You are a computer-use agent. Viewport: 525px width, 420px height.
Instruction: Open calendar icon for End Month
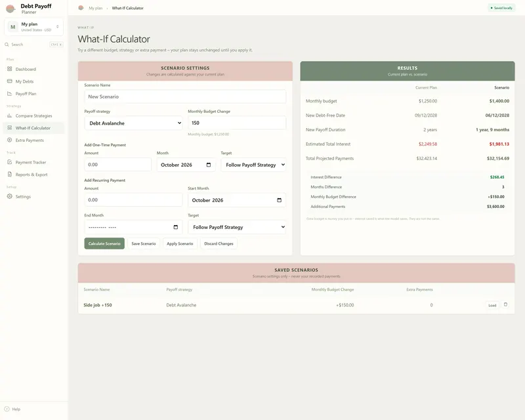[x=175, y=227]
